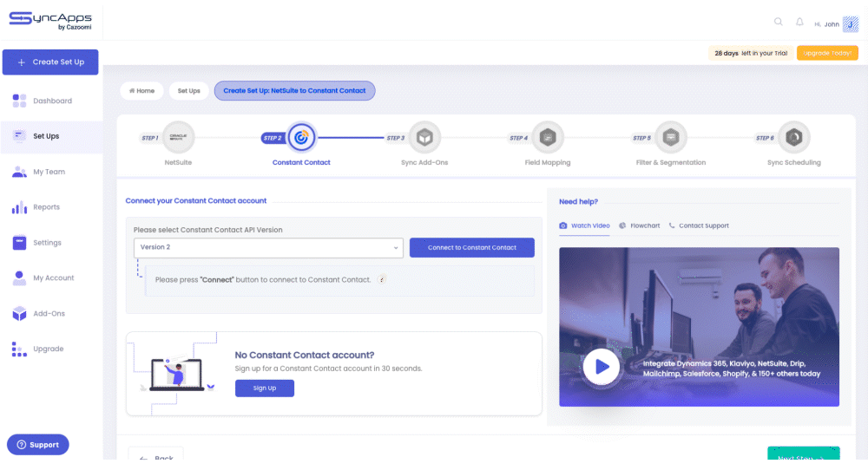Screen dimensions: 868x470
Task: Select Step 3 Sync Add-Ons icon
Action: click(x=424, y=137)
